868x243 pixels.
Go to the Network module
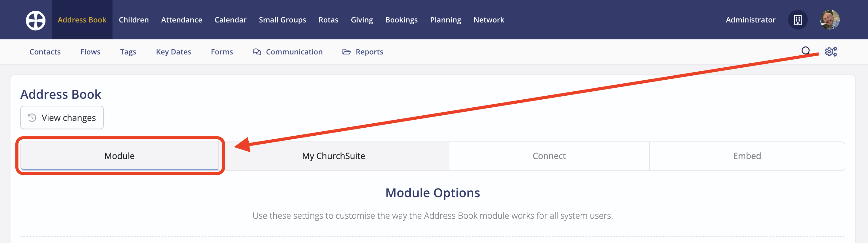tap(489, 20)
